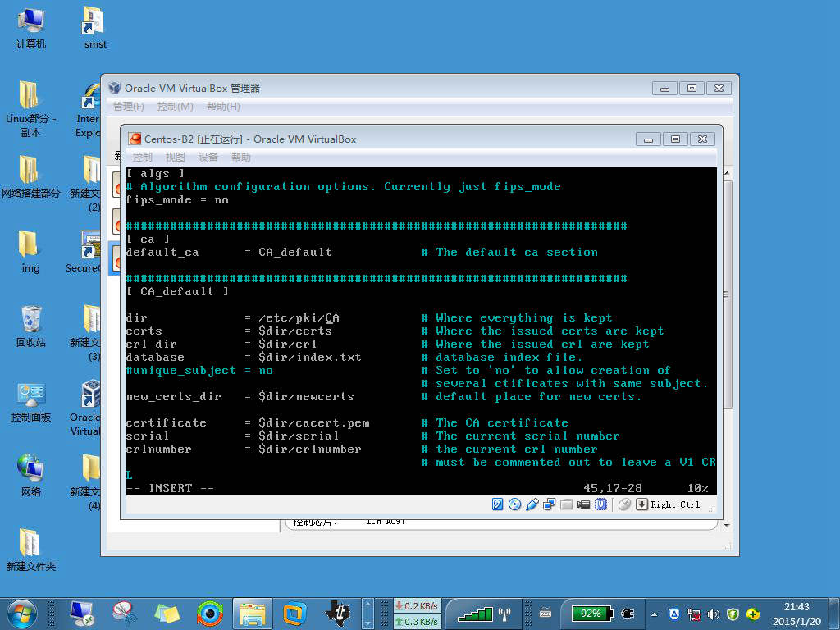Select the Linux部分 - 副本 folder
Screen dimensions: 840x630
(x=30, y=109)
